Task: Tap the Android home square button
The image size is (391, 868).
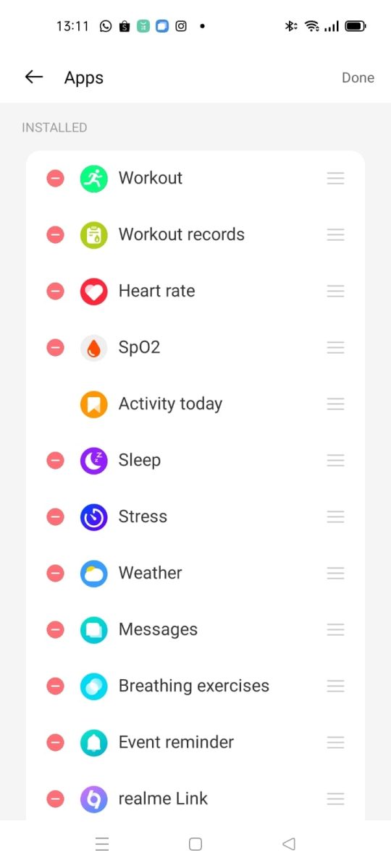Action: click(x=195, y=843)
